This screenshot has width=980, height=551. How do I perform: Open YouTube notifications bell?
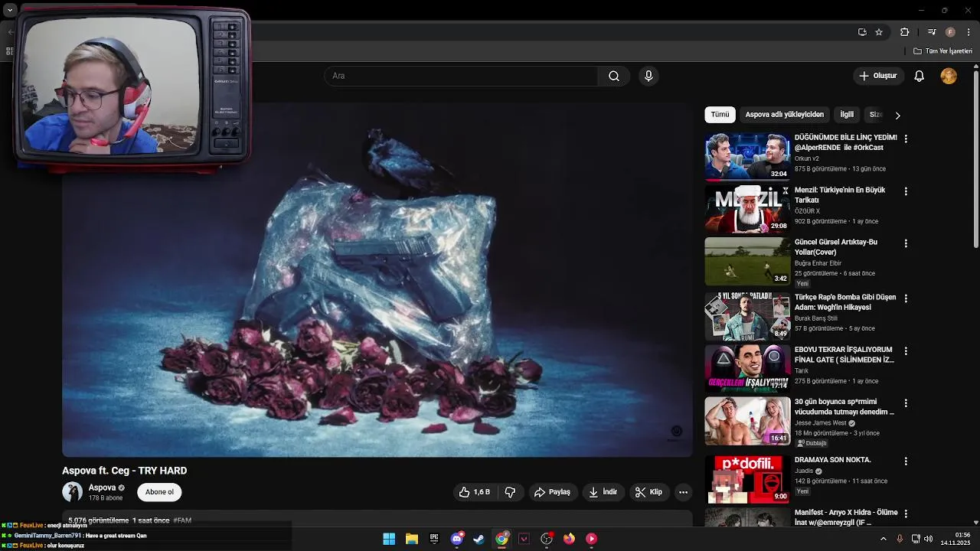pos(920,76)
